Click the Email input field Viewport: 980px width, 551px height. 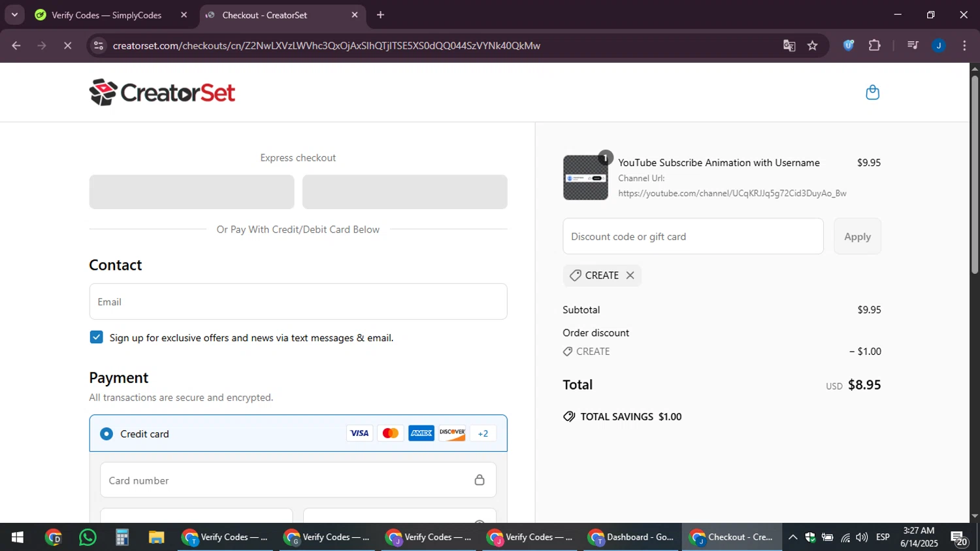pyautogui.click(x=298, y=301)
